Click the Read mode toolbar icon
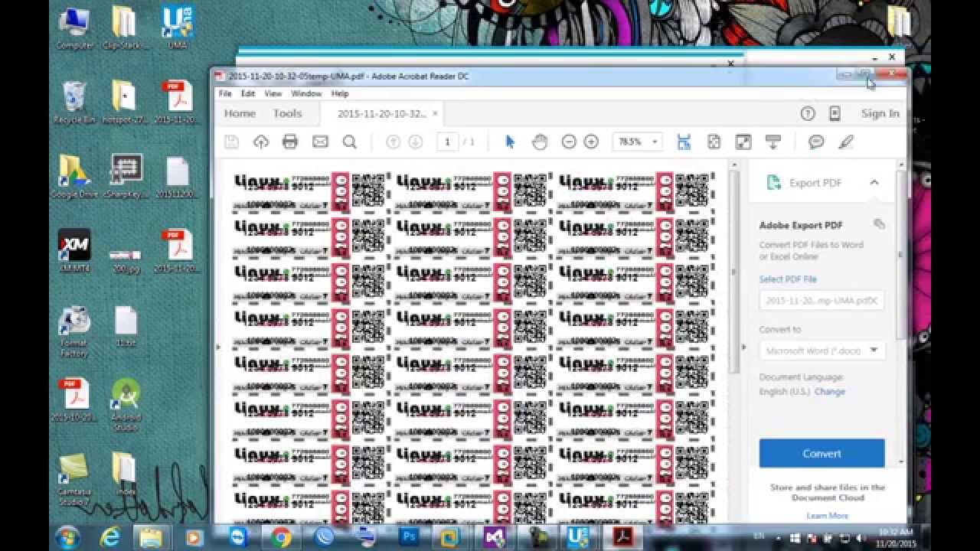This screenshot has width=980, height=551. pos(773,142)
